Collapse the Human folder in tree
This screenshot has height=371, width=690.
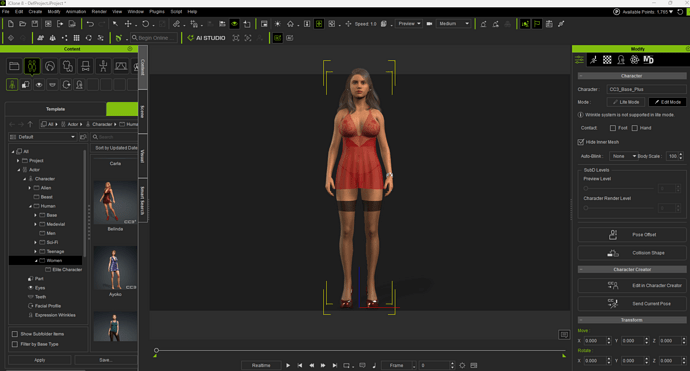(30, 206)
